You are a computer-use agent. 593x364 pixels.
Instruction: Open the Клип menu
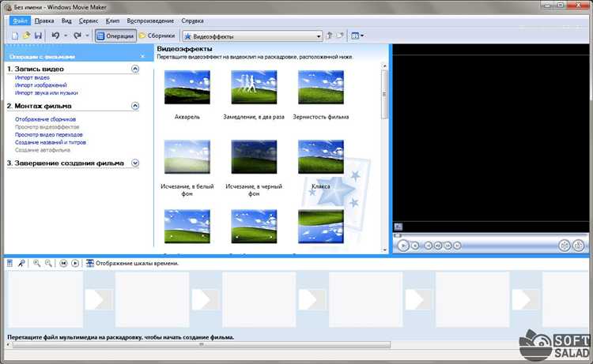[x=112, y=21]
